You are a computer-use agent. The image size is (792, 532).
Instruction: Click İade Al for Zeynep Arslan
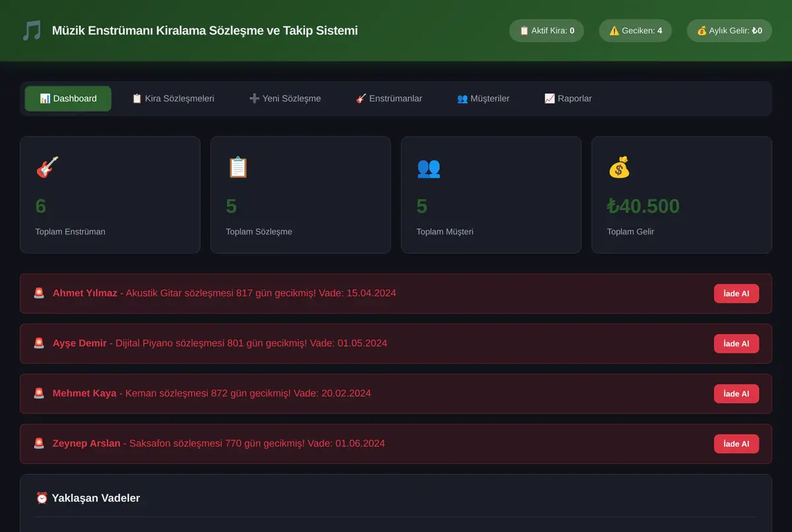click(737, 444)
